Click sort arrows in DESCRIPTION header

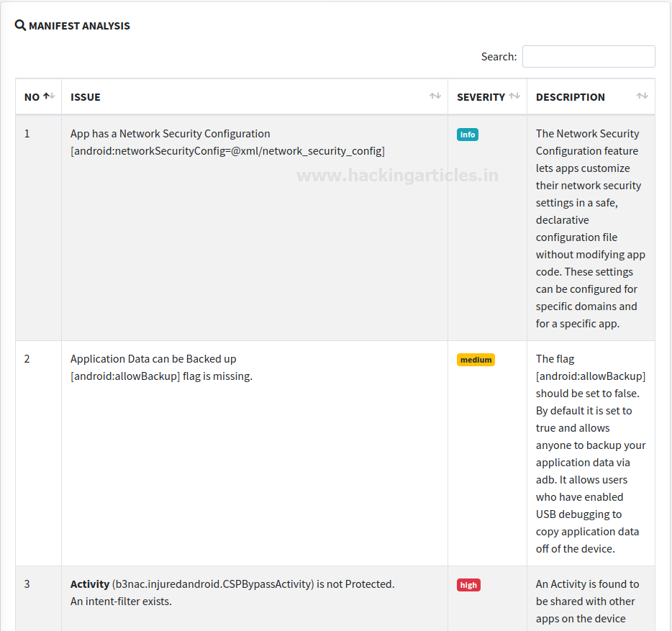[642, 96]
